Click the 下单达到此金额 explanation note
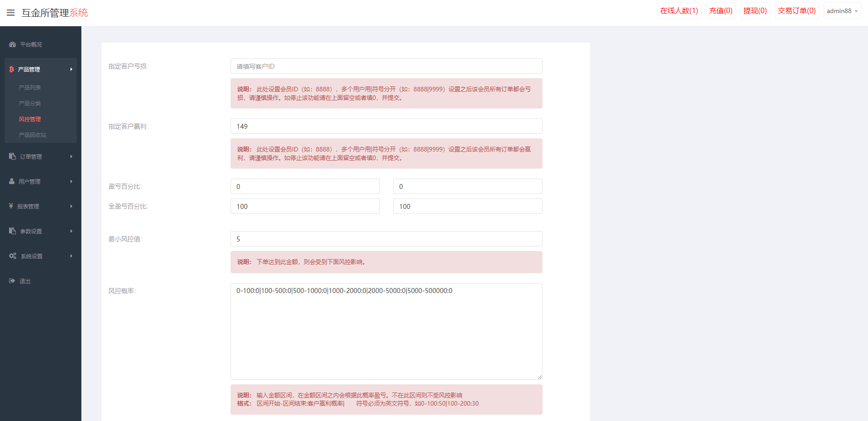 click(387, 262)
